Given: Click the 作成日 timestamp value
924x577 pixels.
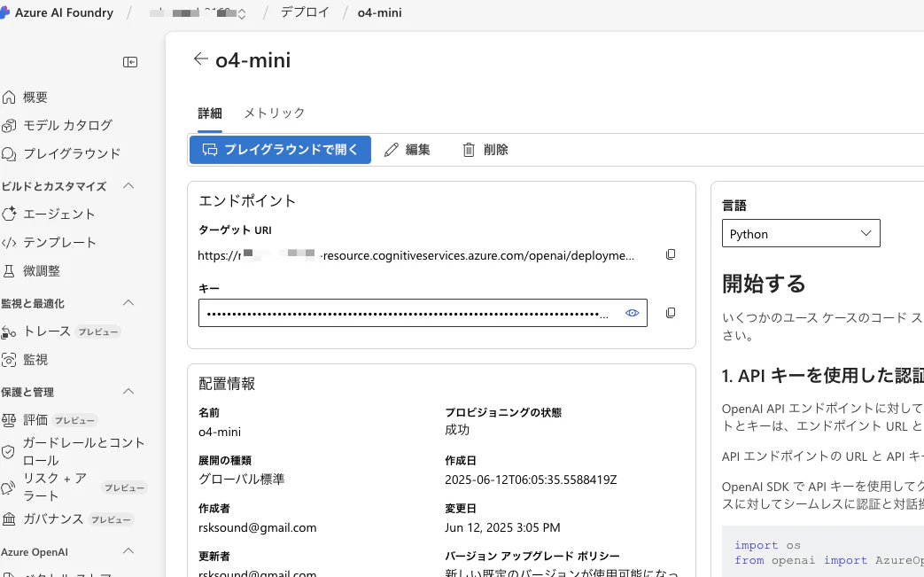Looking at the screenshot, I should (x=531, y=480).
